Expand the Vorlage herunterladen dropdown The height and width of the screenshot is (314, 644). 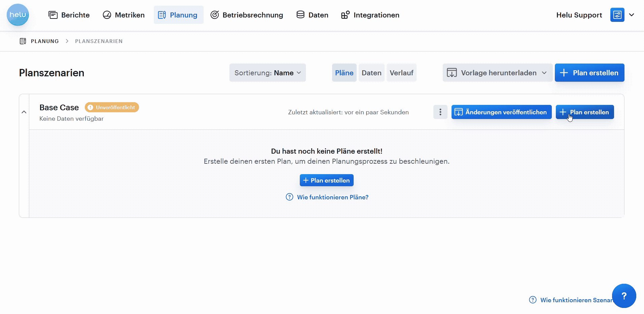(497, 73)
